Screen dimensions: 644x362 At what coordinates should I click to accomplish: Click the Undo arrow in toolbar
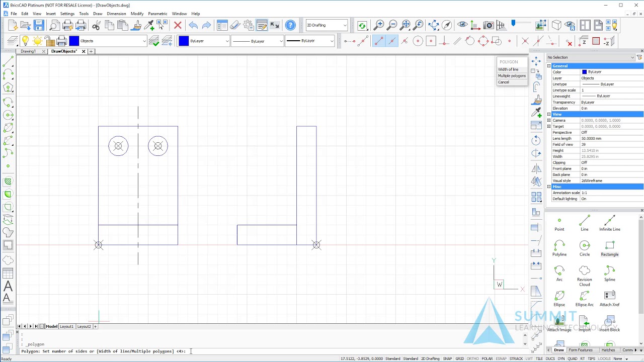193,25
